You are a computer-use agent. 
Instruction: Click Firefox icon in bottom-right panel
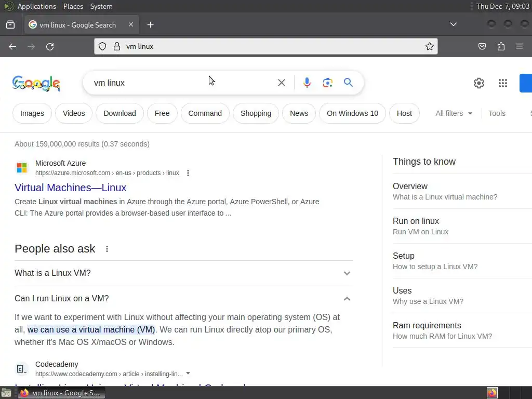point(492,393)
